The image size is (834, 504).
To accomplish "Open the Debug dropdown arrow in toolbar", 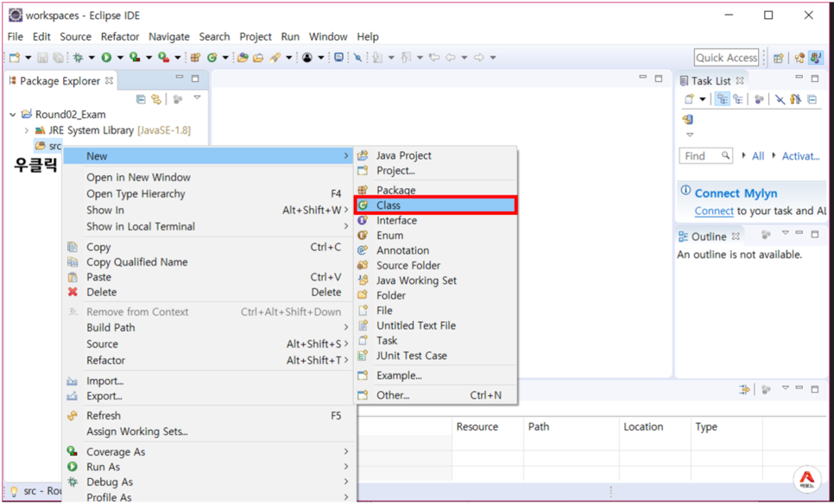I will [92, 58].
